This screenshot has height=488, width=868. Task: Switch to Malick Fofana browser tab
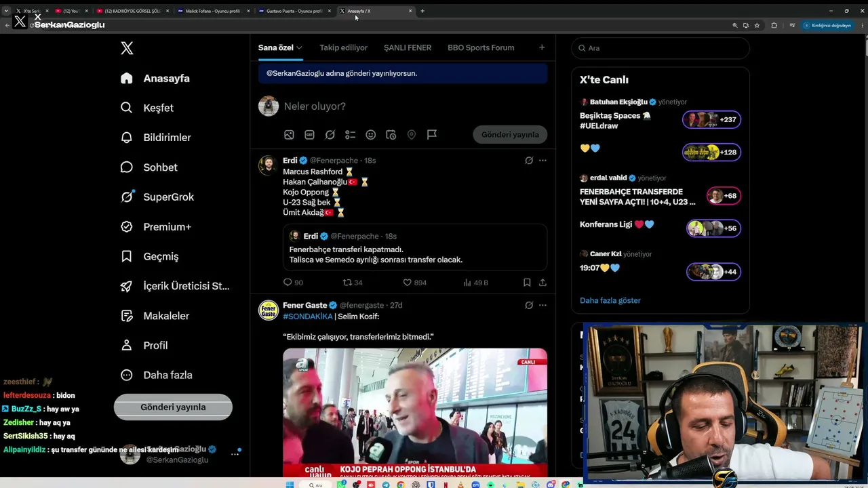point(212,11)
